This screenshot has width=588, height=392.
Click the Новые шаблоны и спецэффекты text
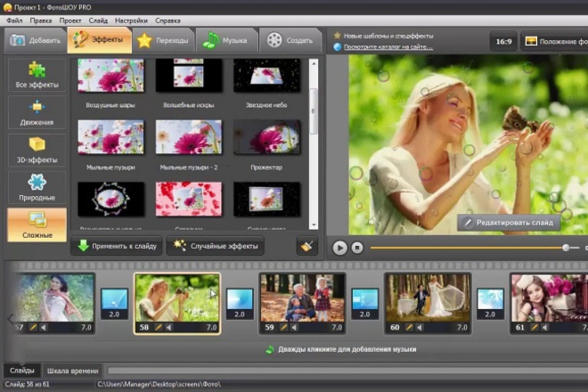point(388,36)
